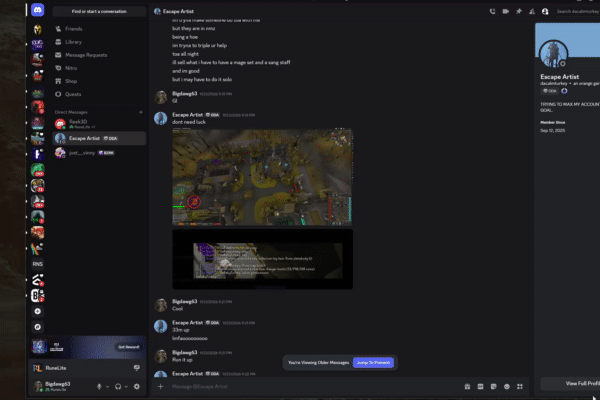
Task: Click Escape Artist name in the header
Action: (x=178, y=11)
